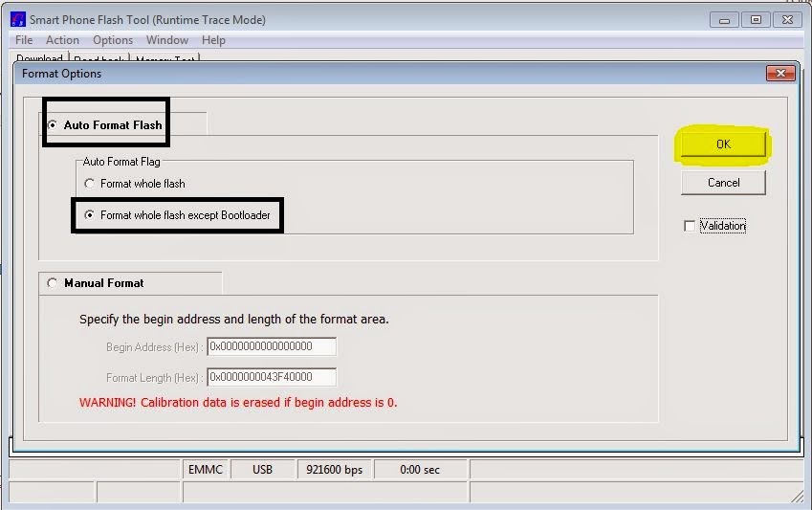The image size is (812, 510).
Task: Click the 921600 bps status entry
Action: [334, 470]
